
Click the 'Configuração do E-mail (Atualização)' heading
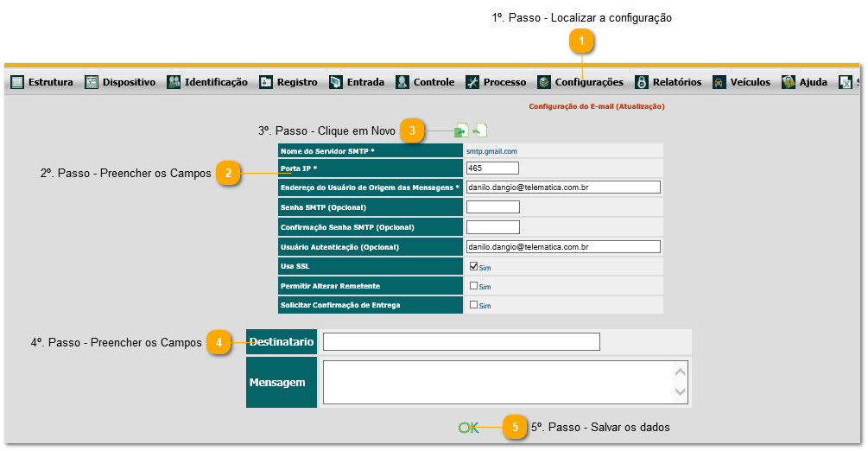click(597, 106)
